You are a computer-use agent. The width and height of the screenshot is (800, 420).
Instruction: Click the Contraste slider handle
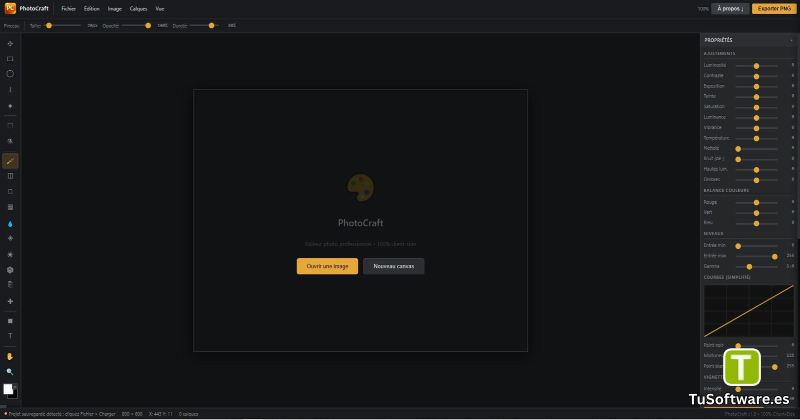[756, 77]
